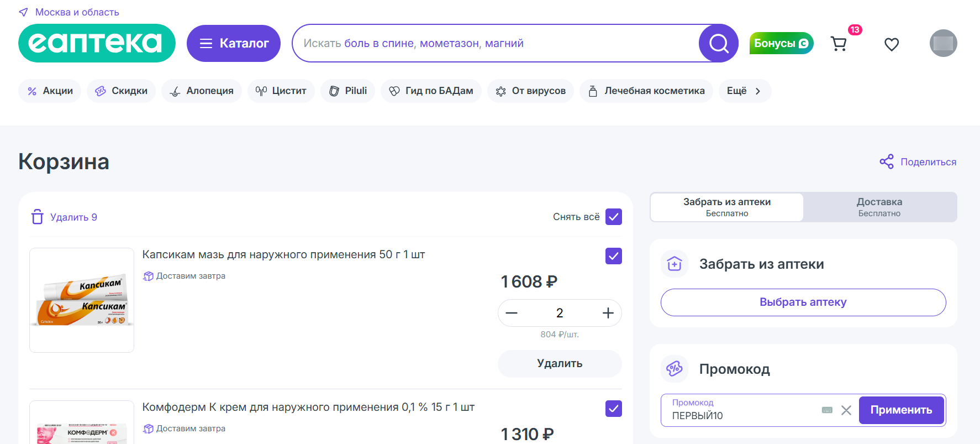Click the 804 ₽/шт. unit price
980x444 pixels.
[560, 335]
